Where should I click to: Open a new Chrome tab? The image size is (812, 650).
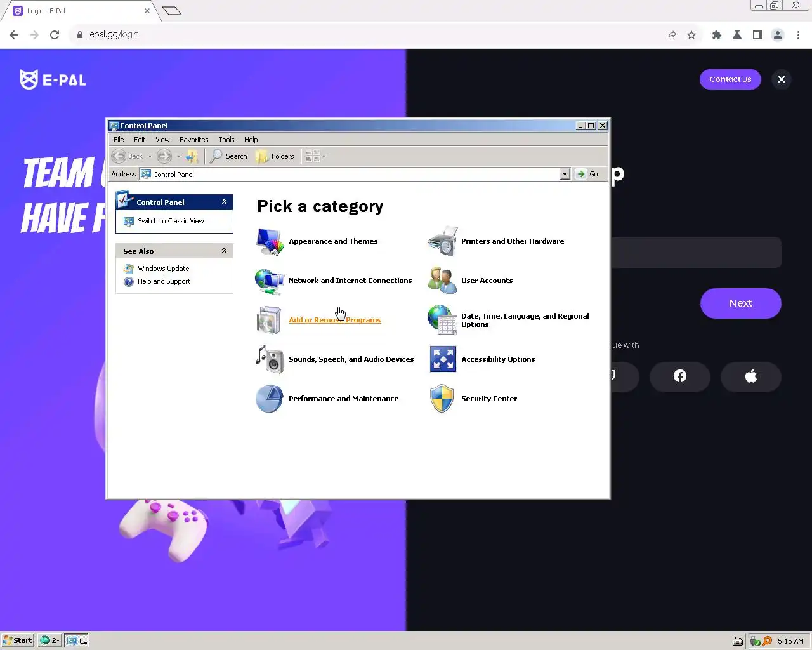pos(172,11)
